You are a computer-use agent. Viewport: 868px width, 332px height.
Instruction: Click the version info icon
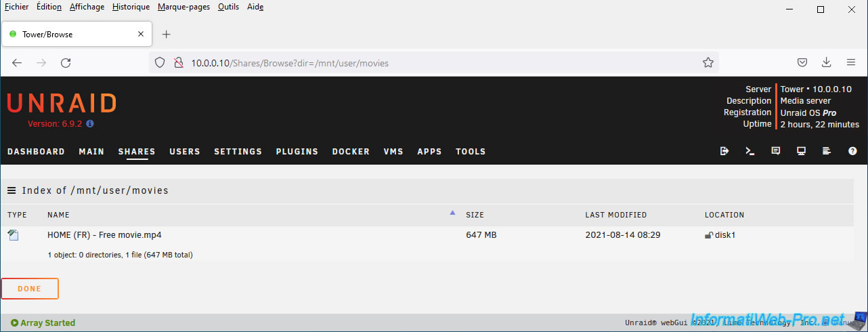90,124
